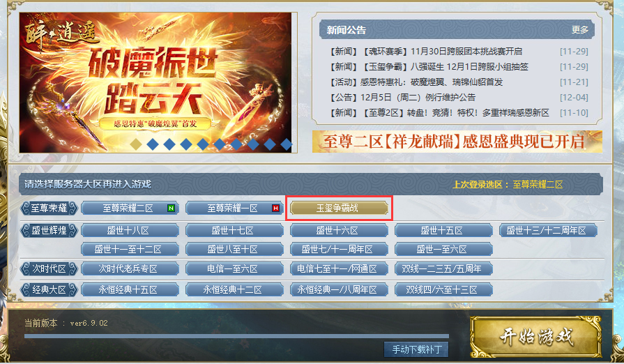624x364 pixels.
Task: Jump to the last blue carousel dot
Action: (x=287, y=144)
